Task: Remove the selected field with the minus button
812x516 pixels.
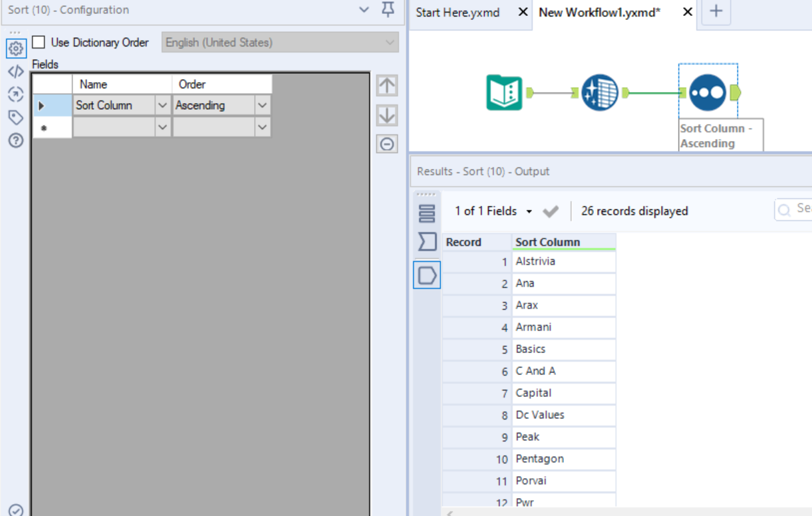Action: tap(387, 144)
